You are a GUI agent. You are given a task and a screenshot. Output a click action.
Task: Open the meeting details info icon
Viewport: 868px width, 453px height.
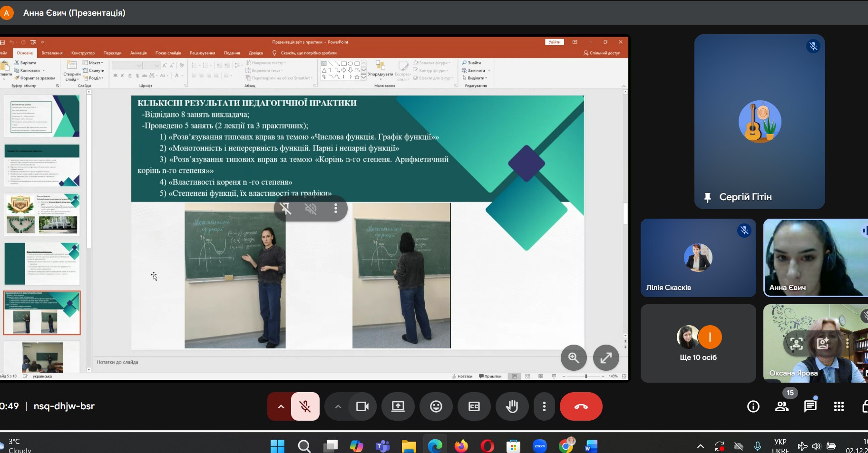(753, 406)
